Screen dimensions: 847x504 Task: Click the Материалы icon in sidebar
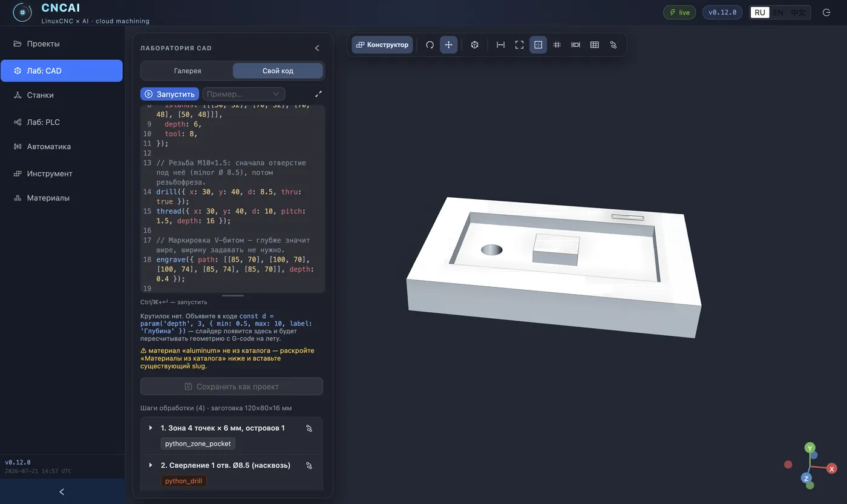[18, 198]
